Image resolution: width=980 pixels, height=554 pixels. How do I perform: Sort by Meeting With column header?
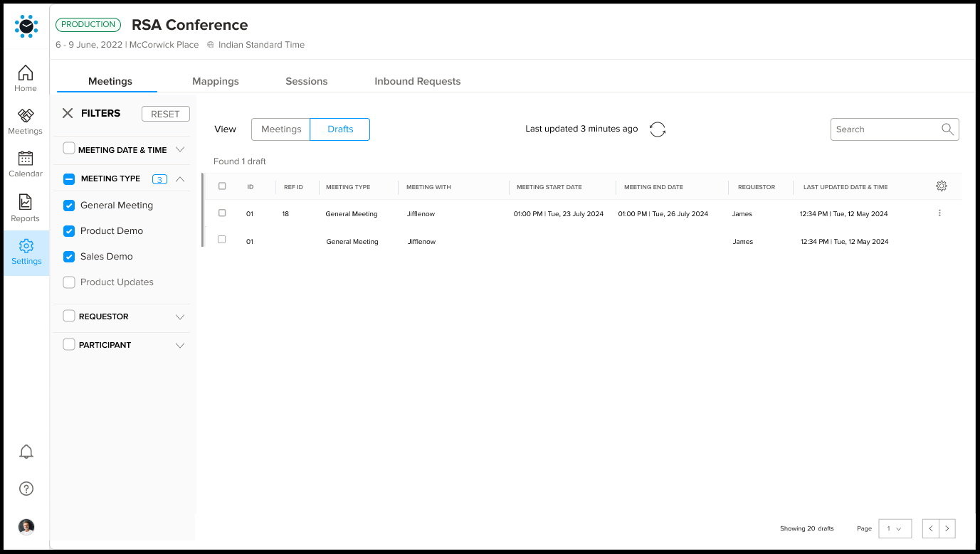428,187
